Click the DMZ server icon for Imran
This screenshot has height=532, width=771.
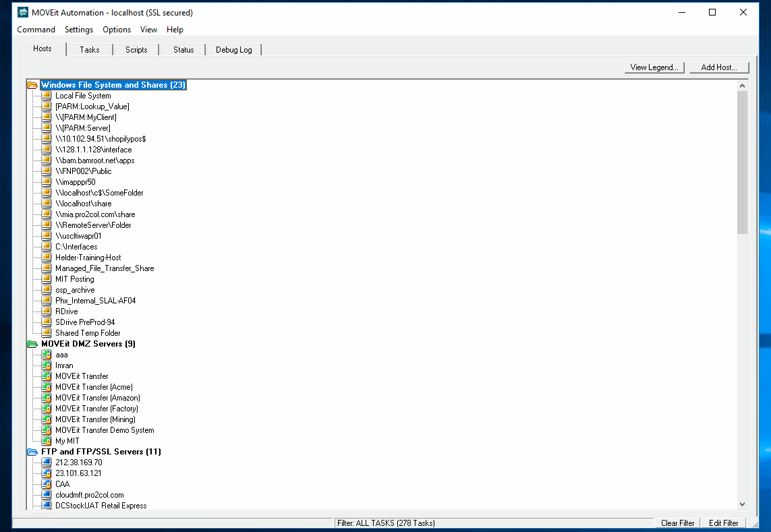click(x=47, y=366)
